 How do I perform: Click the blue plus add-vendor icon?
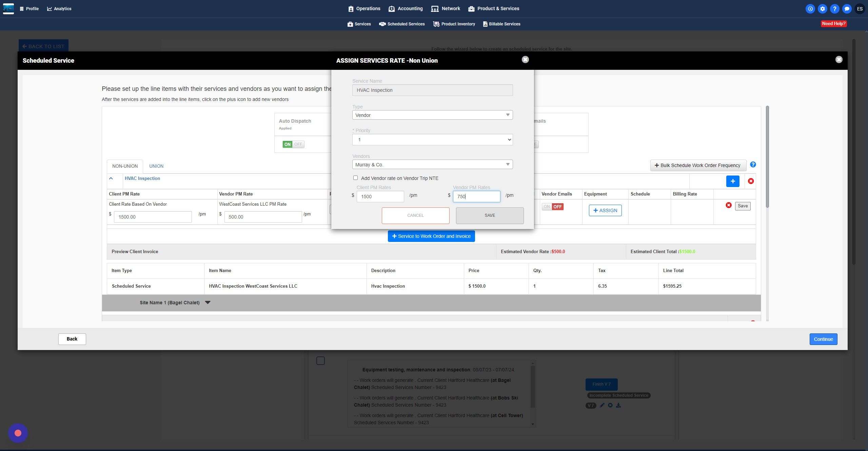click(732, 181)
